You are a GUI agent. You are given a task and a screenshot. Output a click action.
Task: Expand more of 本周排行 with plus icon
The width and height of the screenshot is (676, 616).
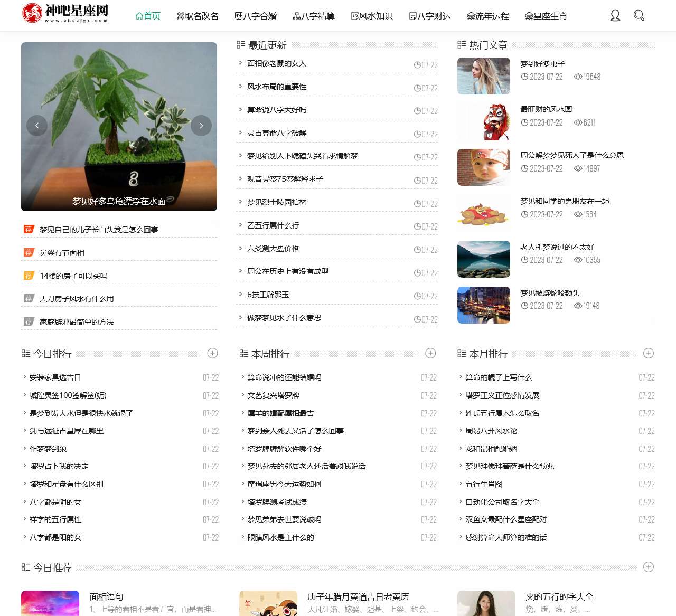pos(431,353)
